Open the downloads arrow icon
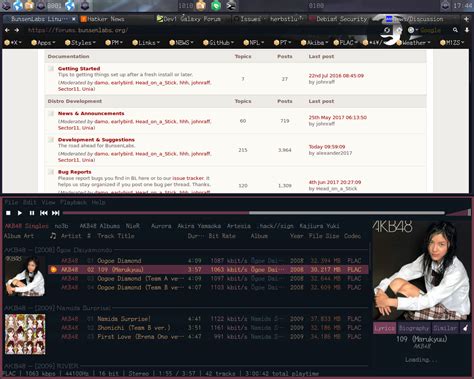The image size is (474, 379). pyautogui.click(x=467, y=30)
